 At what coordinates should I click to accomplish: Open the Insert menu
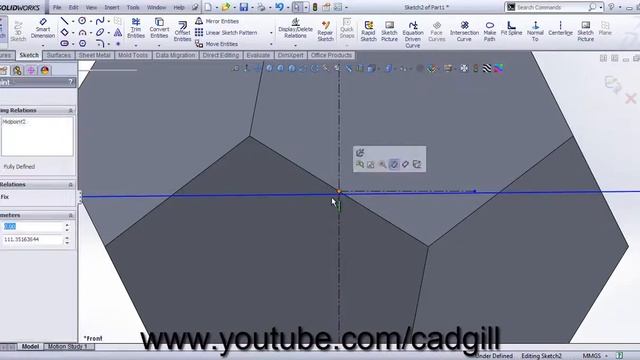tap(111, 7)
